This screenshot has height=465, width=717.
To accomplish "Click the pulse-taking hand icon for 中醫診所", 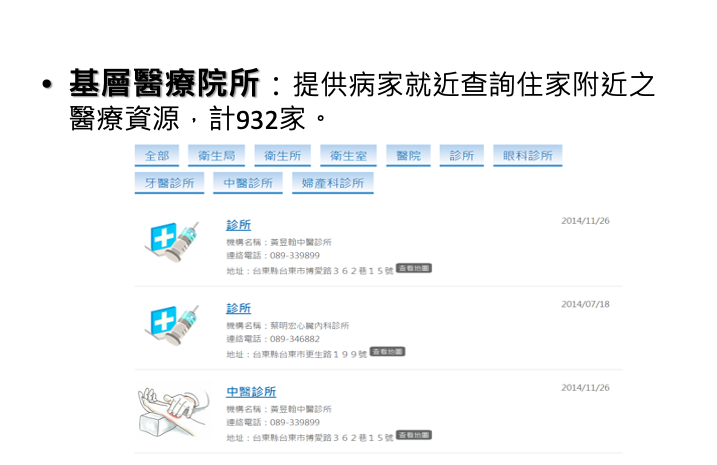I will [173, 408].
